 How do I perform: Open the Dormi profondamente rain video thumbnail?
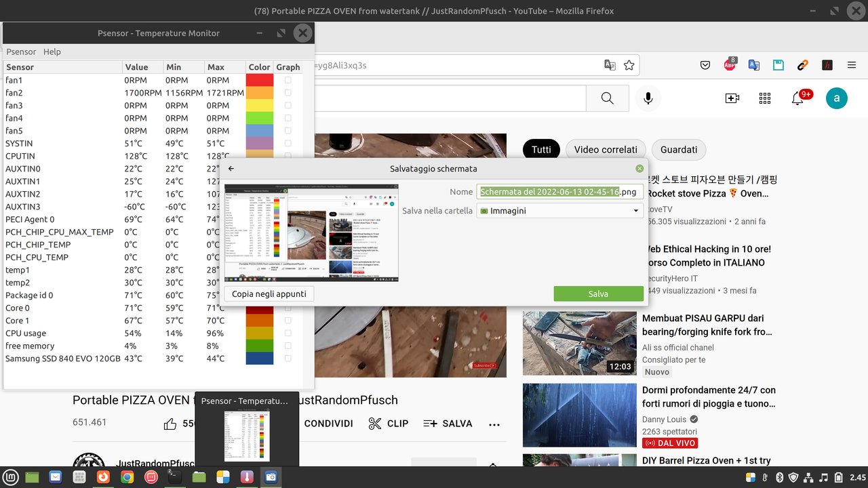(x=580, y=415)
